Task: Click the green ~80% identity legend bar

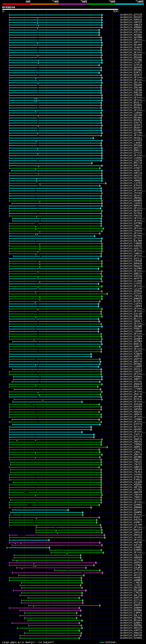Action: pyautogui.click(x=101, y=4)
